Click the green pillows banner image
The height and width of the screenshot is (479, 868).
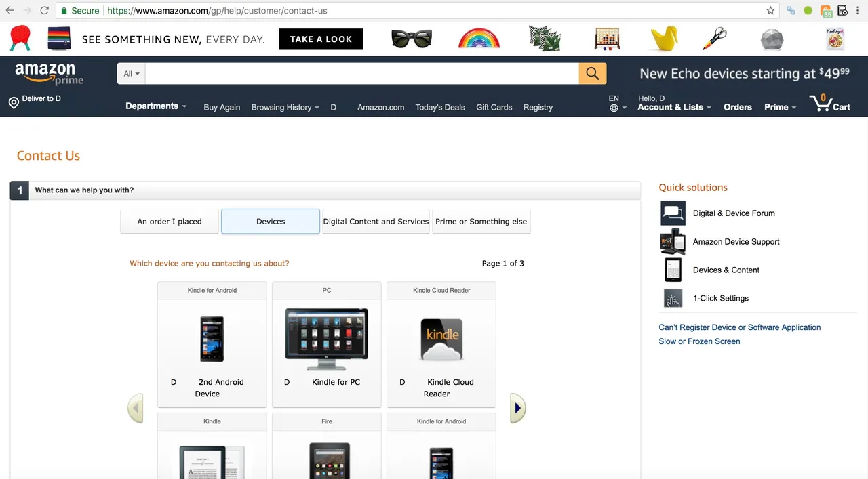click(x=545, y=39)
